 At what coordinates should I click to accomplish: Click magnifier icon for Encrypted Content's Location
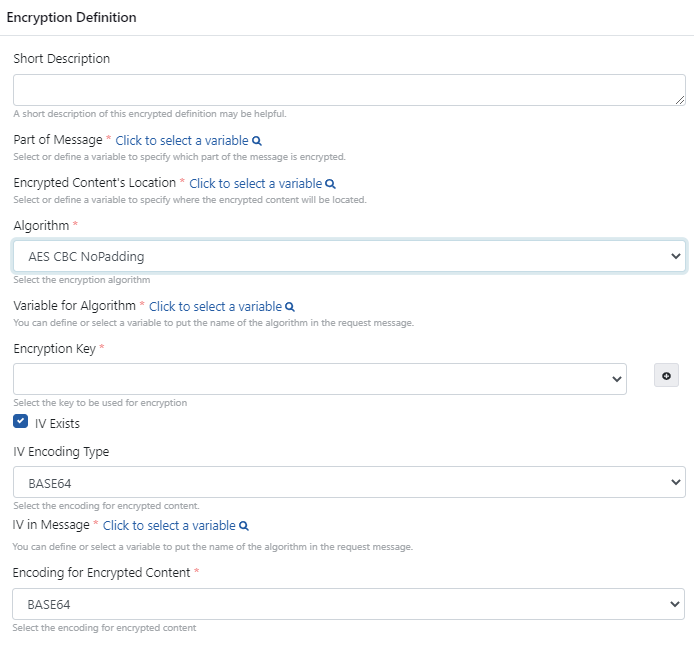(x=331, y=184)
